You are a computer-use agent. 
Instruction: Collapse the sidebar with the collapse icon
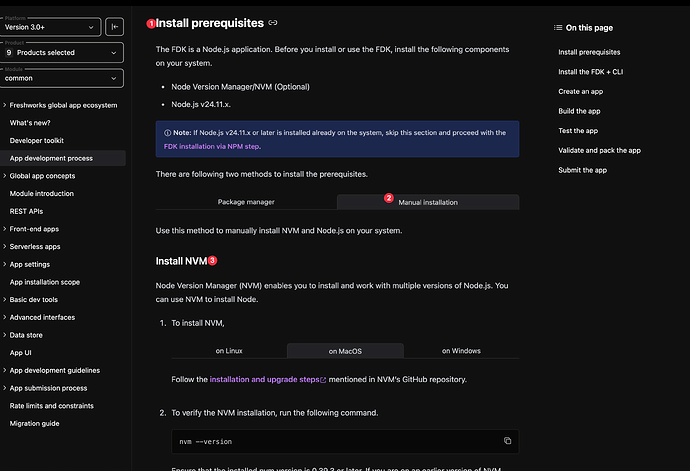(x=116, y=27)
